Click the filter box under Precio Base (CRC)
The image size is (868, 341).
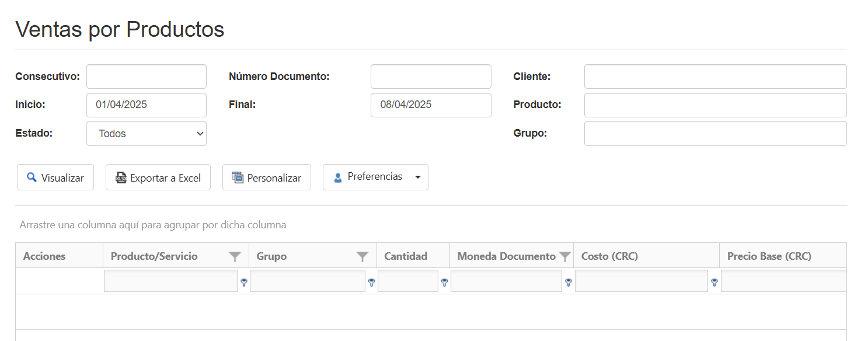[783, 281]
